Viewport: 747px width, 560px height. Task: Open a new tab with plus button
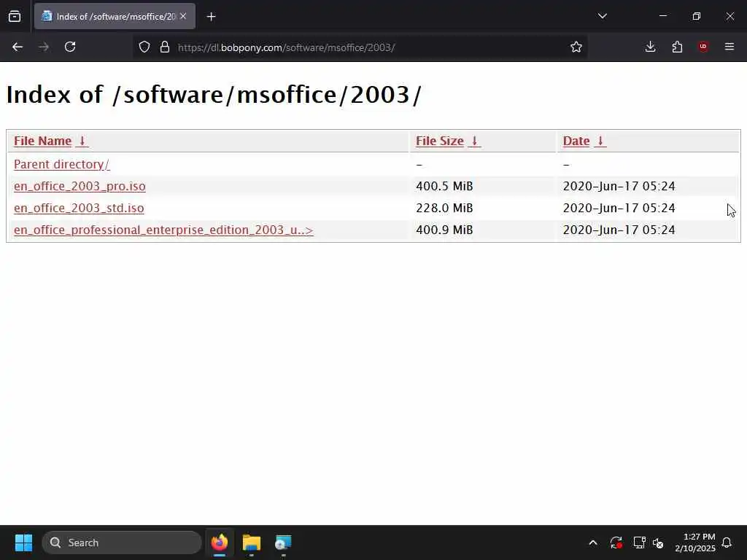tap(211, 17)
